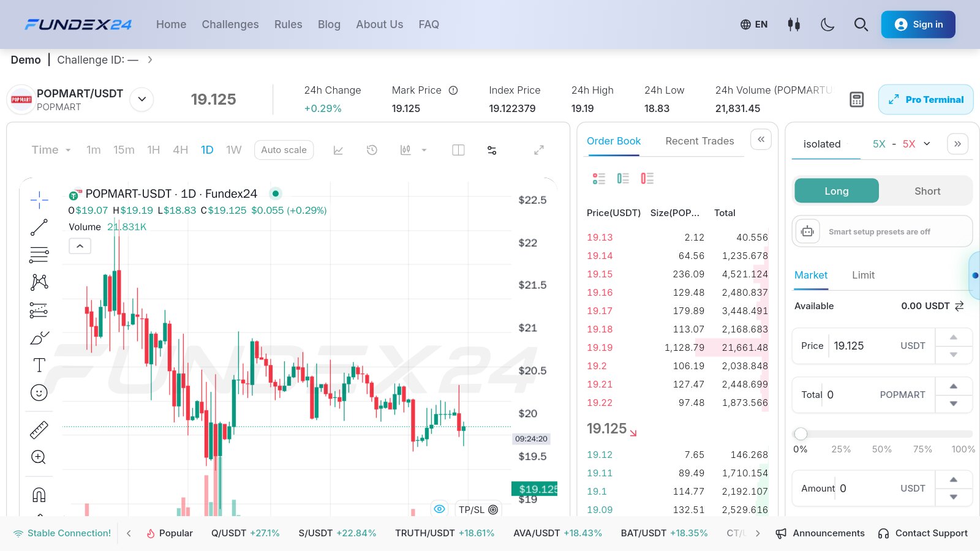Image resolution: width=980 pixels, height=551 pixels.
Task: Show both bids and asks in order book
Action: coord(599,179)
